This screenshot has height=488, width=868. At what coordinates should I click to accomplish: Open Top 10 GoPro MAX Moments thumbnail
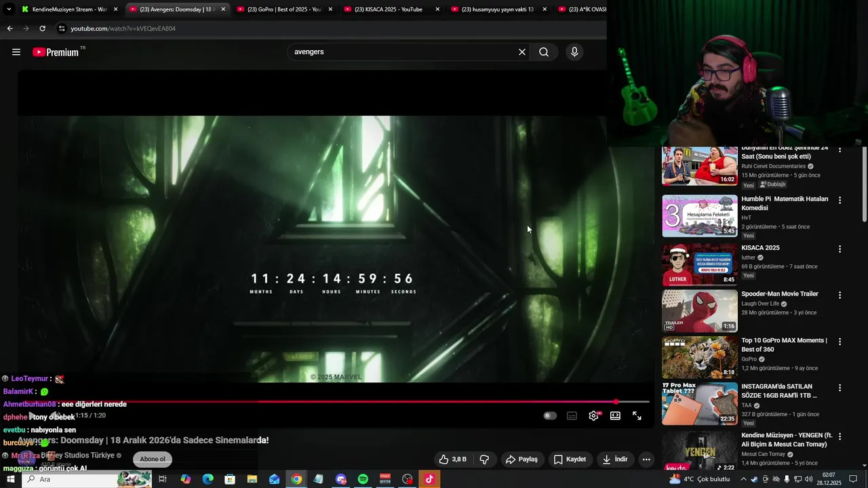pos(700,357)
